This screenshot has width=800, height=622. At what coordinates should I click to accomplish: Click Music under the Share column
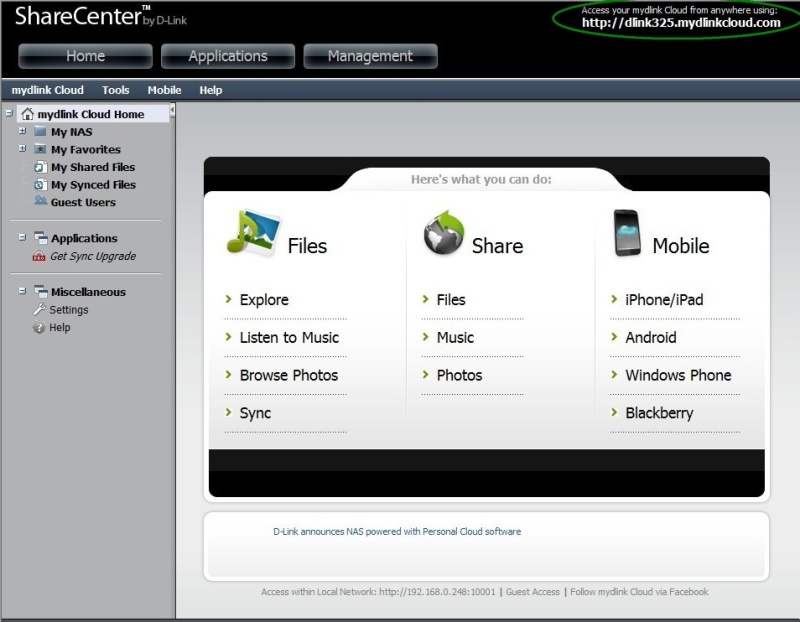pos(455,337)
